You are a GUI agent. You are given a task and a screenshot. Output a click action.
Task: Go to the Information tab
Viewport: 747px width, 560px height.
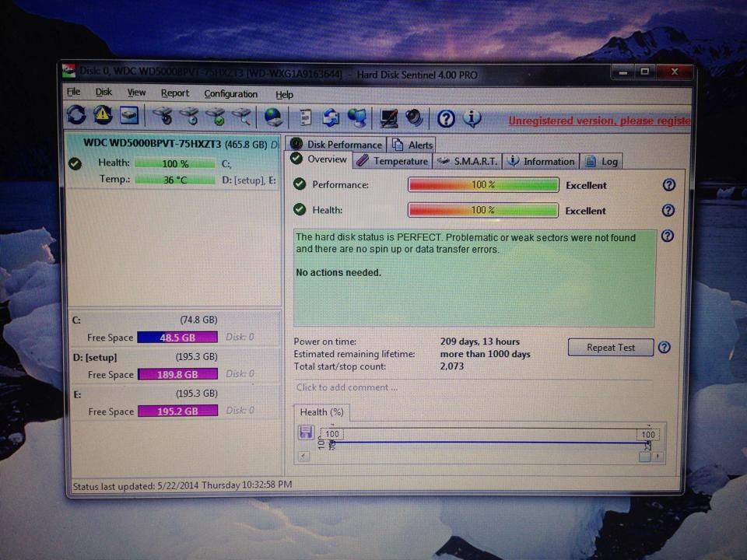[x=542, y=162]
